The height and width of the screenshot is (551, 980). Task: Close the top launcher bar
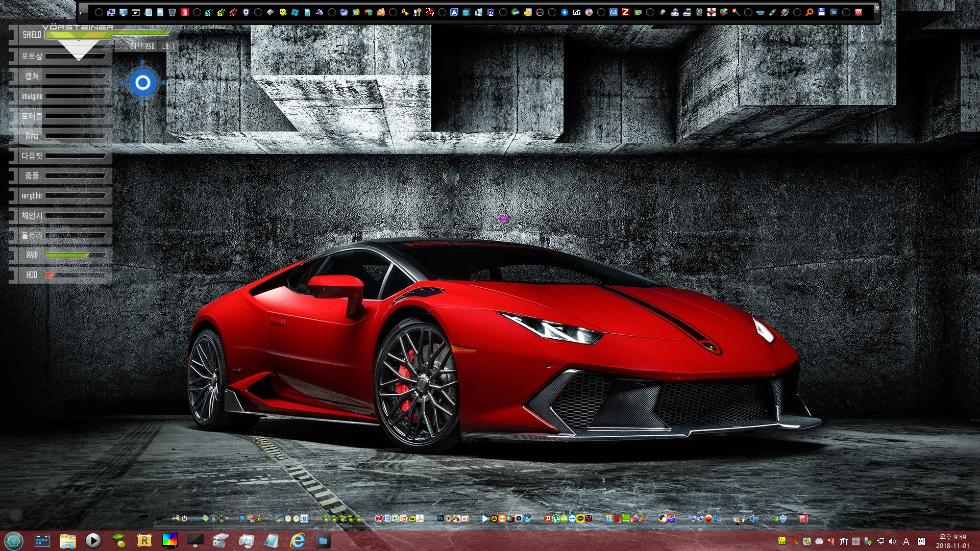coord(877,8)
